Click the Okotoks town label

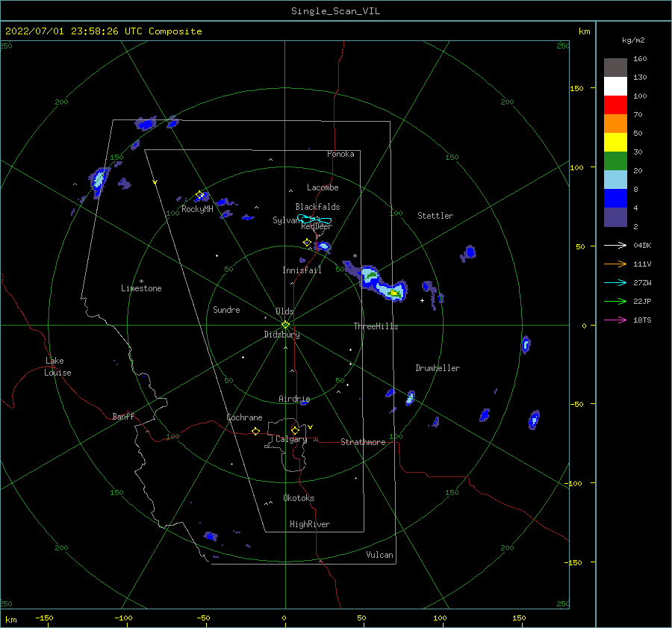pos(299,497)
